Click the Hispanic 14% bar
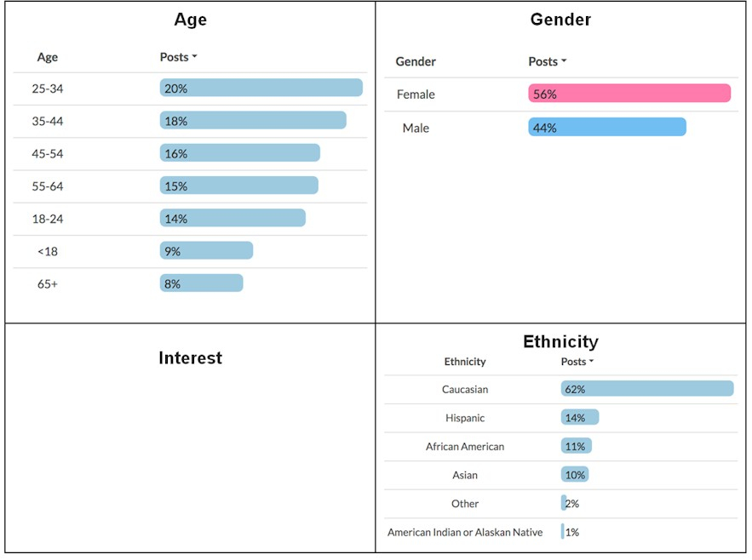The height and width of the screenshot is (560, 752). pyautogui.click(x=580, y=418)
